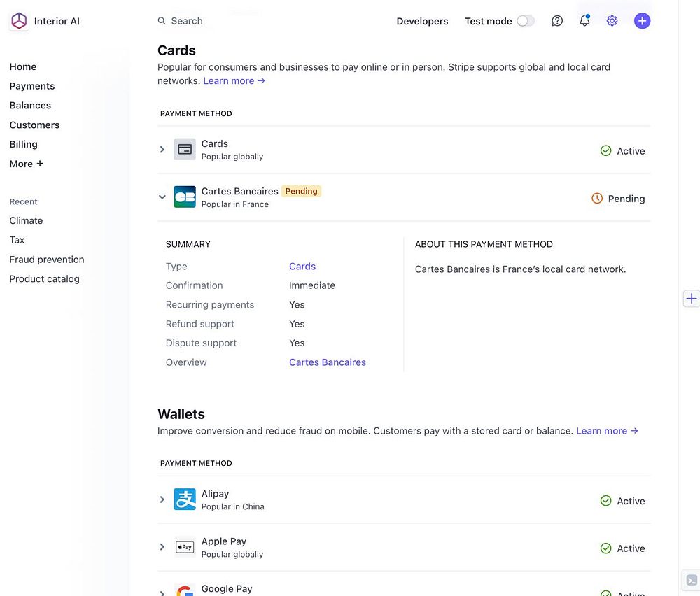
Task: Click the Cartes Bancaires logo icon
Action: click(x=185, y=197)
